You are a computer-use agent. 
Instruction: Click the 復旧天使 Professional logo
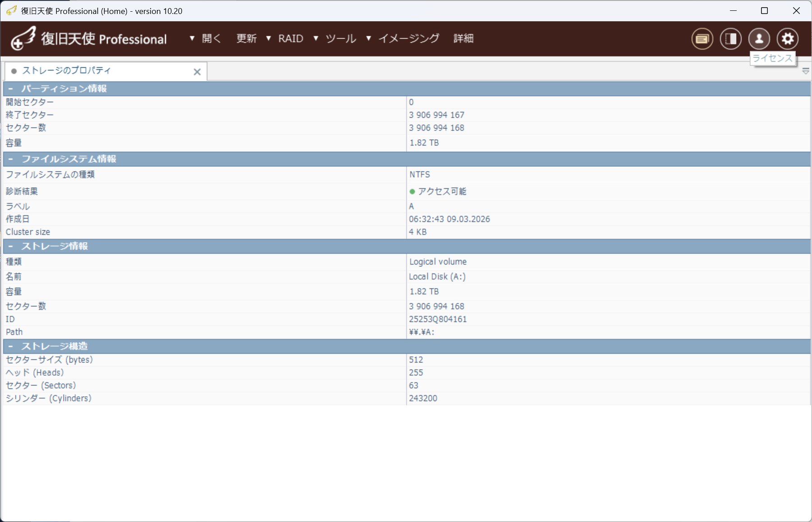coord(89,39)
